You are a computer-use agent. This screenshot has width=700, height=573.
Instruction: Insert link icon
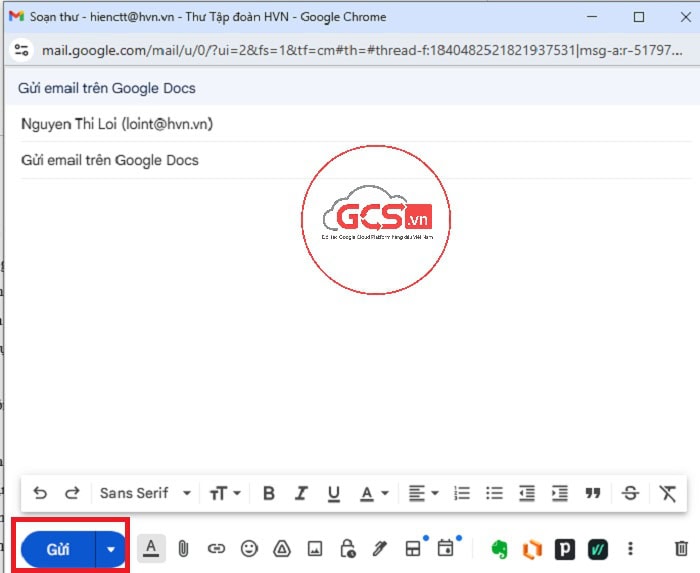216,548
